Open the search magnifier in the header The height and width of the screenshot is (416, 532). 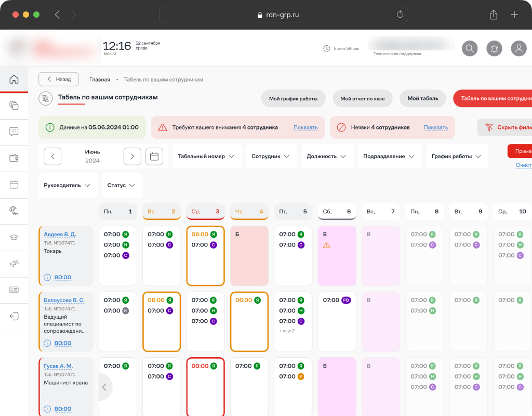click(470, 48)
